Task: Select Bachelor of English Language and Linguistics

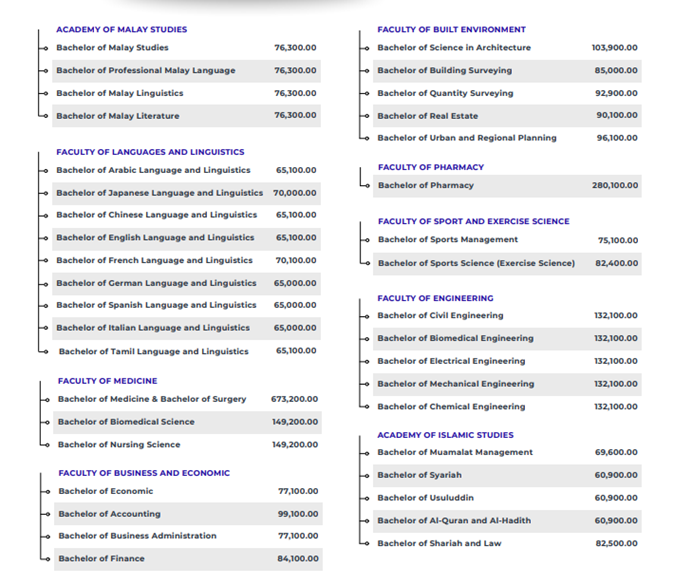Action: point(155,238)
